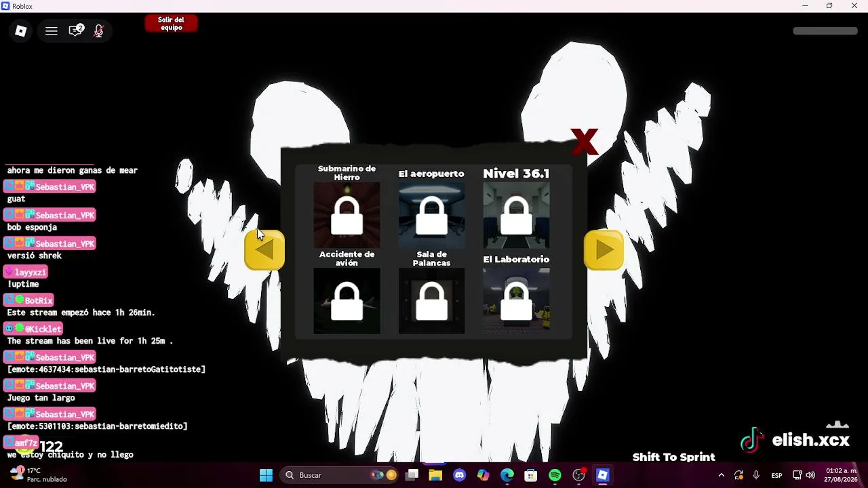Click the layyxzi username in chat
This screenshot has width=868, height=488.
pyautogui.click(x=31, y=272)
